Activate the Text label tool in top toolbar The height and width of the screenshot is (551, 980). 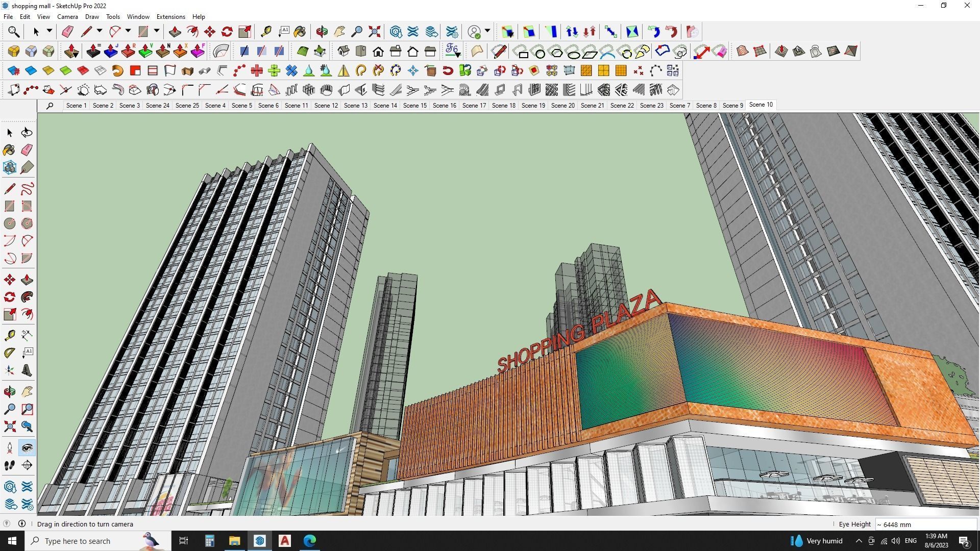click(x=284, y=32)
